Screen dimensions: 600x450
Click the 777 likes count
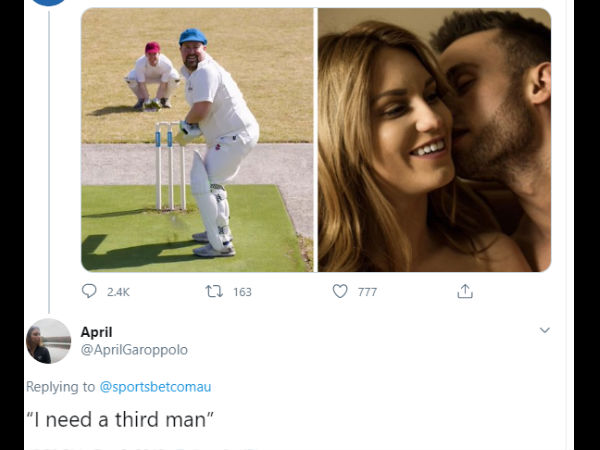point(367,292)
